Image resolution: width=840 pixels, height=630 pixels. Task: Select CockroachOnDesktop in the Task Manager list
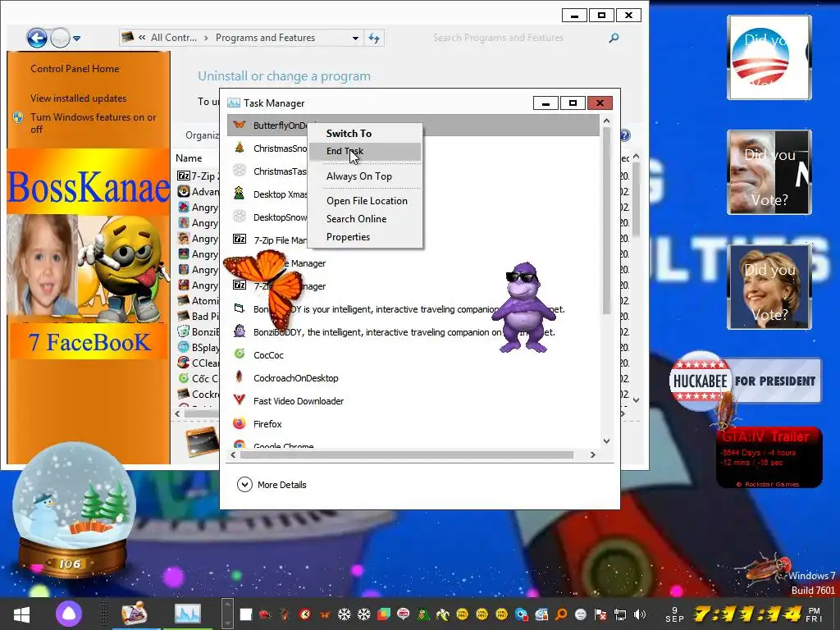[x=413, y=378]
